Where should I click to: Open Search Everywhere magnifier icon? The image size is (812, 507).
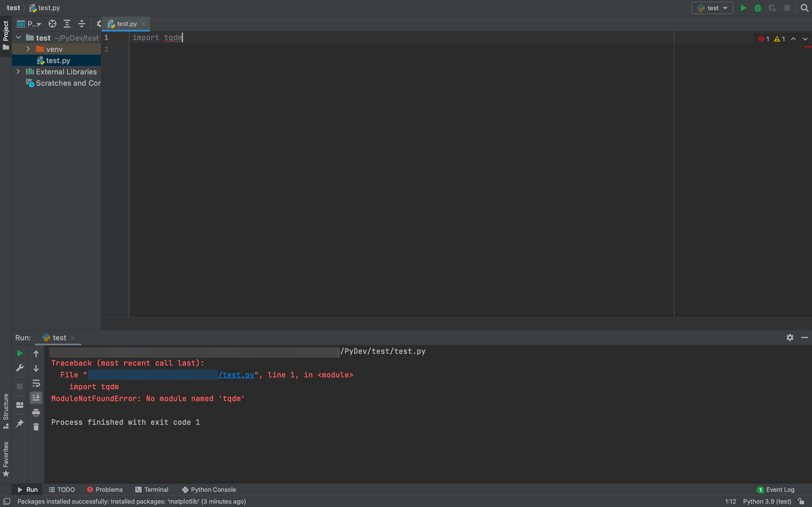[804, 8]
